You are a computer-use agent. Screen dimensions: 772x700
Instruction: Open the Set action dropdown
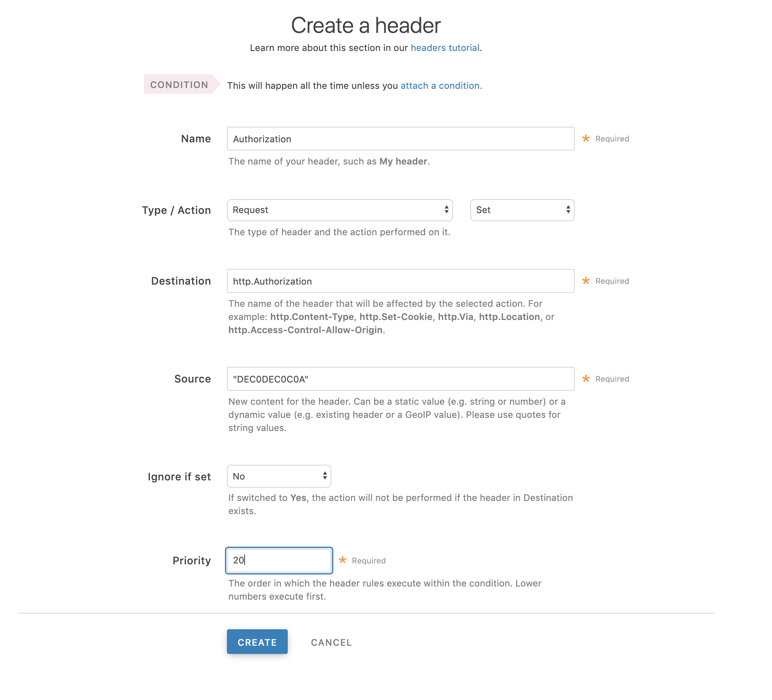pos(522,210)
